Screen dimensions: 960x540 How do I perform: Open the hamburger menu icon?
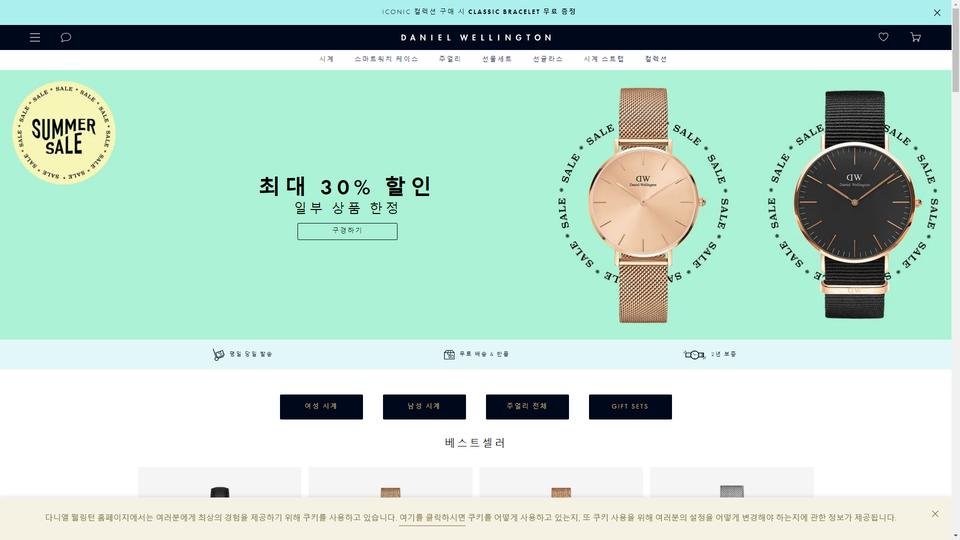pos(35,37)
